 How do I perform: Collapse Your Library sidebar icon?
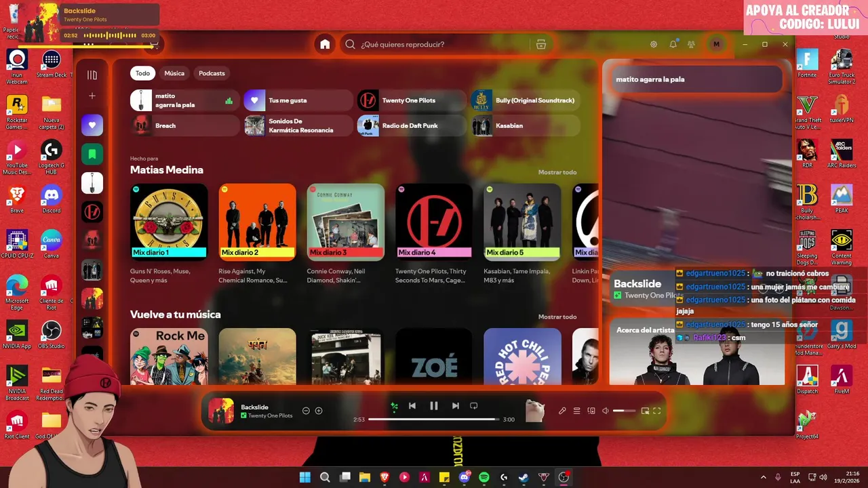[92, 75]
